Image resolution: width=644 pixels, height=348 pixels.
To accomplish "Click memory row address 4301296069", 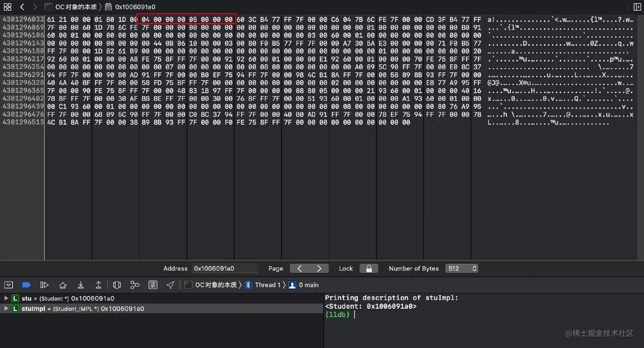I will [23, 27].
